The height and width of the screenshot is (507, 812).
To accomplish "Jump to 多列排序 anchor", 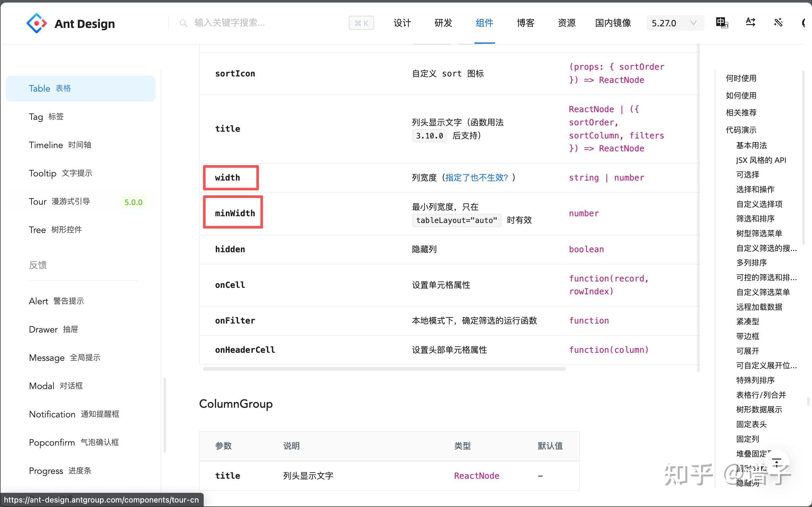I will [751, 262].
